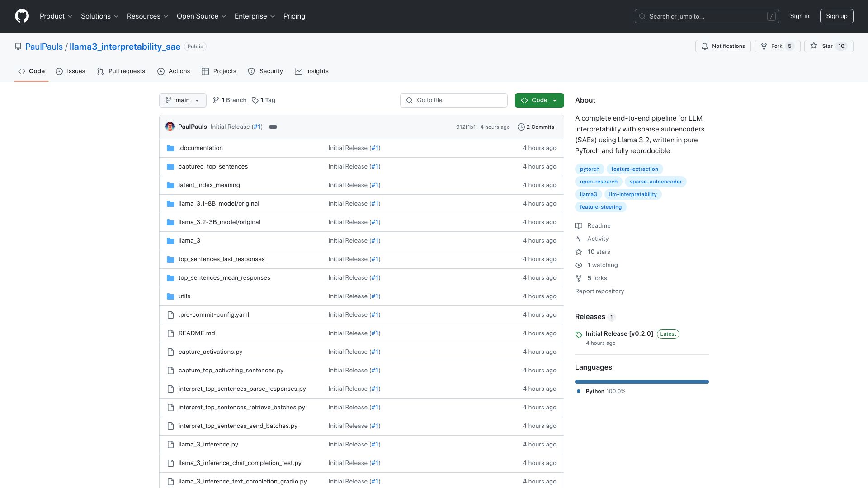
Task: Open the 5 forks link in About
Action: click(x=591, y=278)
